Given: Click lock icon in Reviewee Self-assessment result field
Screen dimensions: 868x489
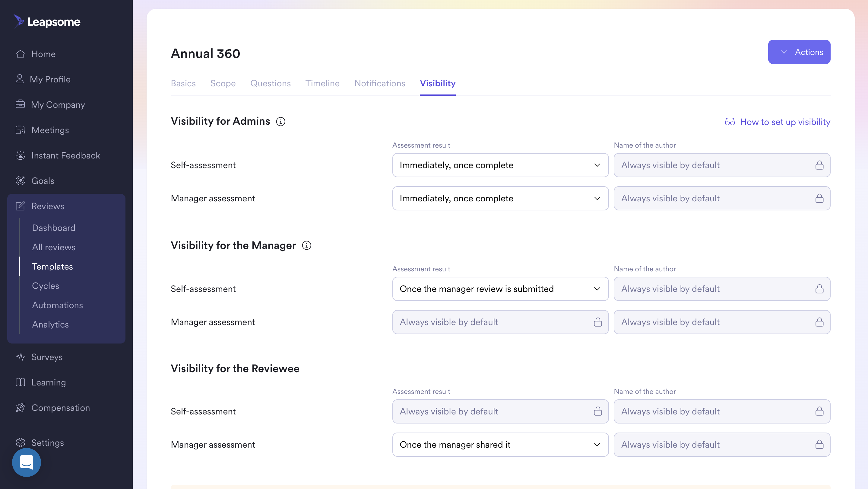Looking at the screenshot, I should point(597,411).
